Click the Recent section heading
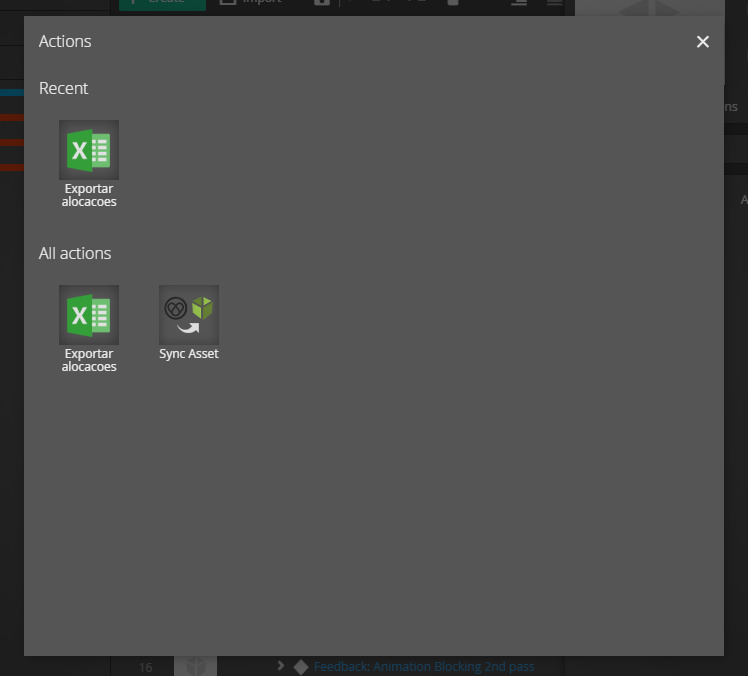 tap(63, 88)
